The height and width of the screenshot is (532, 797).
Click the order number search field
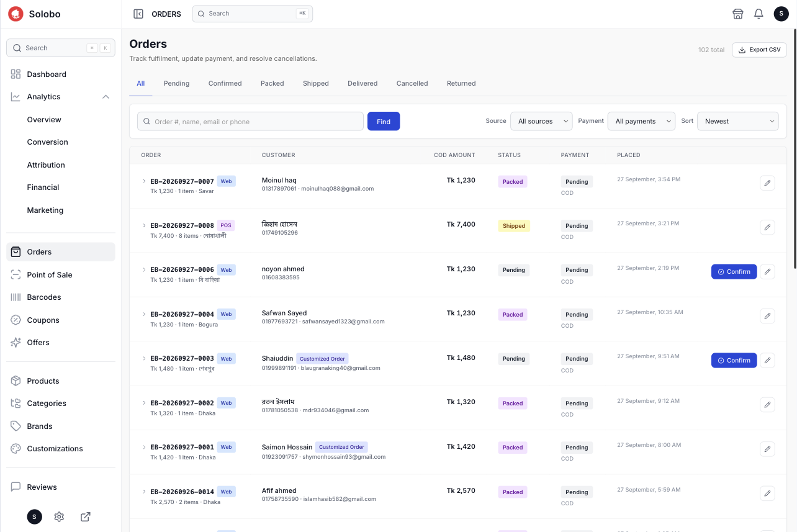(x=250, y=121)
